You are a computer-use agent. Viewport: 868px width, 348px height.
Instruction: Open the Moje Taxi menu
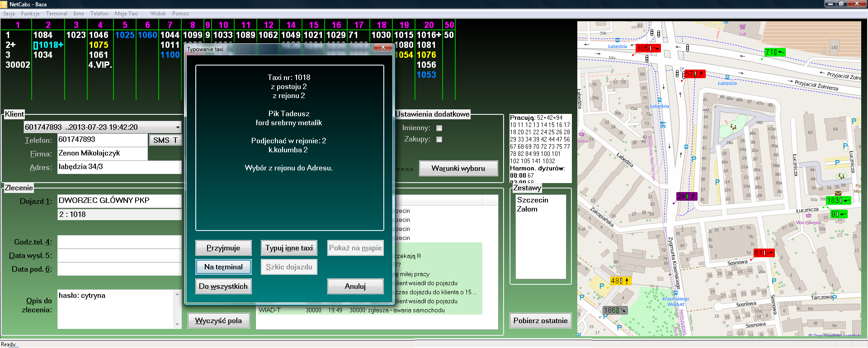point(126,14)
